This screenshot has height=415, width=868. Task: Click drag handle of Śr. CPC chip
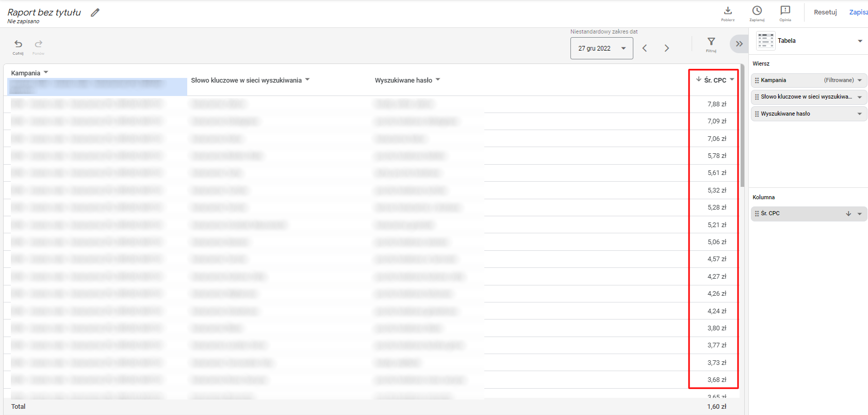pyautogui.click(x=757, y=214)
